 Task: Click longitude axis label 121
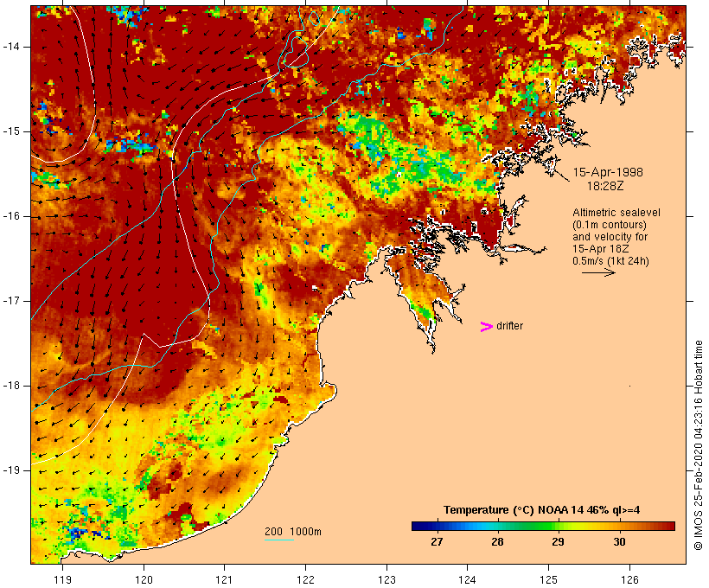(224, 579)
